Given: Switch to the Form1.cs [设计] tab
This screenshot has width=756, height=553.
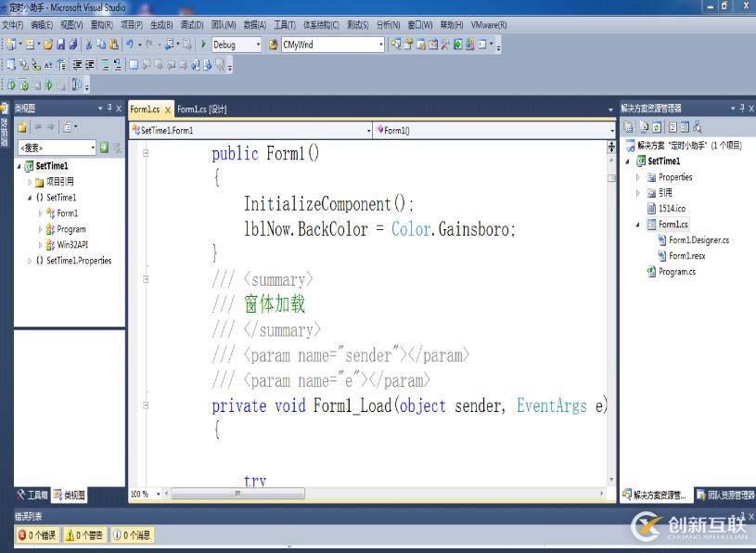Looking at the screenshot, I should coord(201,109).
